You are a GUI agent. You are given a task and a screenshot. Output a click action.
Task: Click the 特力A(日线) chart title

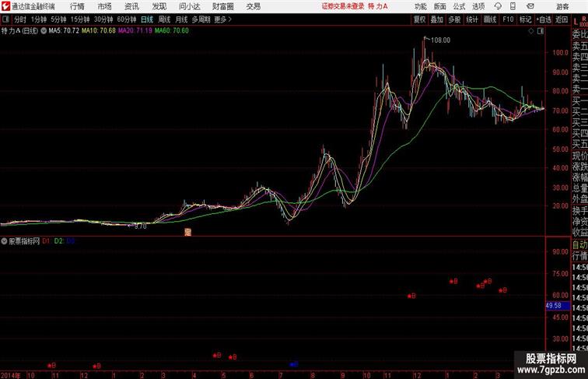click(19, 31)
